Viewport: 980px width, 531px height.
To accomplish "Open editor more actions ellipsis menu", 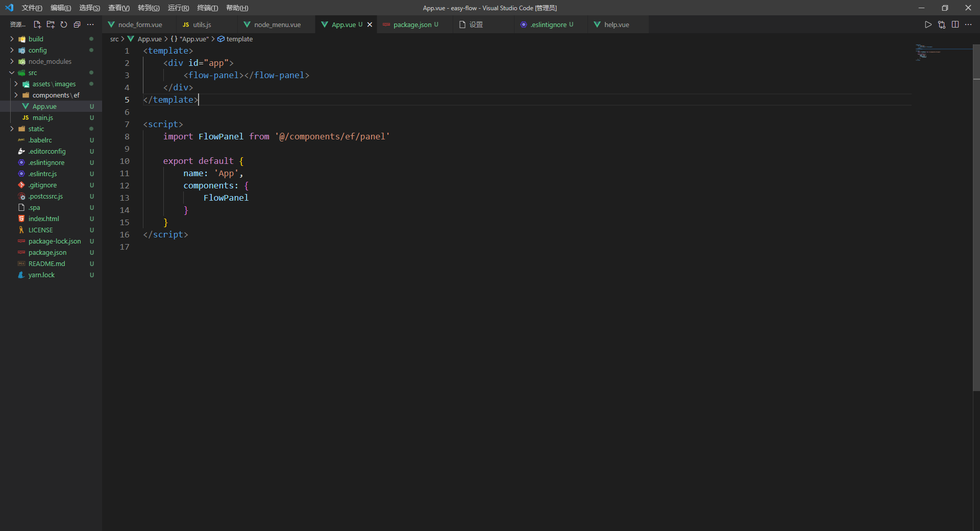I will click(x=968, y=24).
